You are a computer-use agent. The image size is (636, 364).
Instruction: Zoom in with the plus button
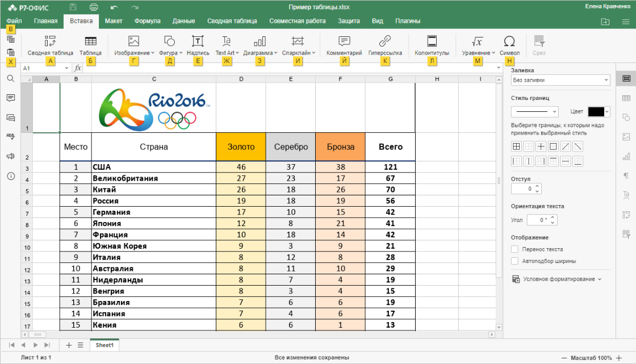619,358
